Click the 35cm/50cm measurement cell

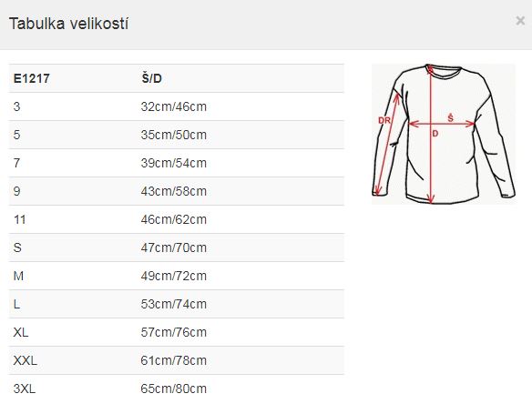(x=174, y=135)
